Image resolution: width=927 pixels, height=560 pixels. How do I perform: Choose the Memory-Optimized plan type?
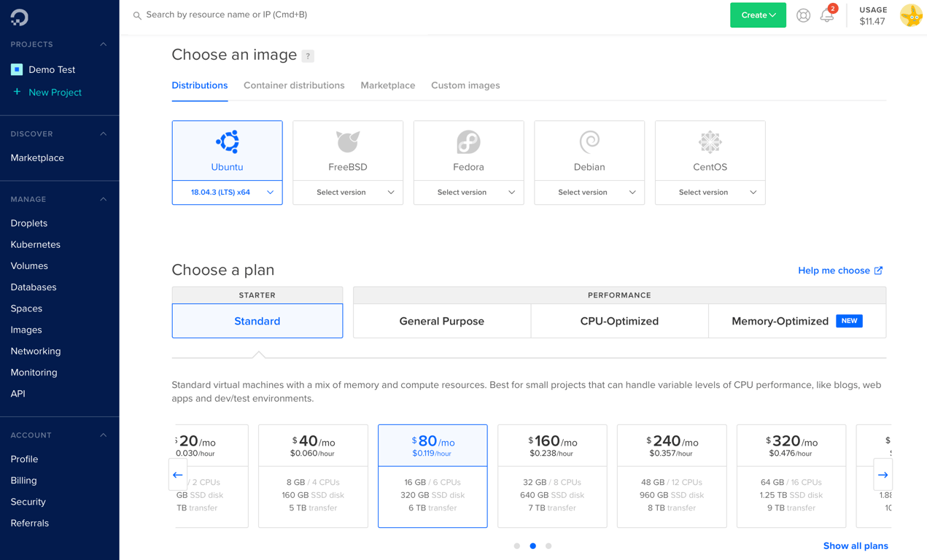[x=797, y=321]
